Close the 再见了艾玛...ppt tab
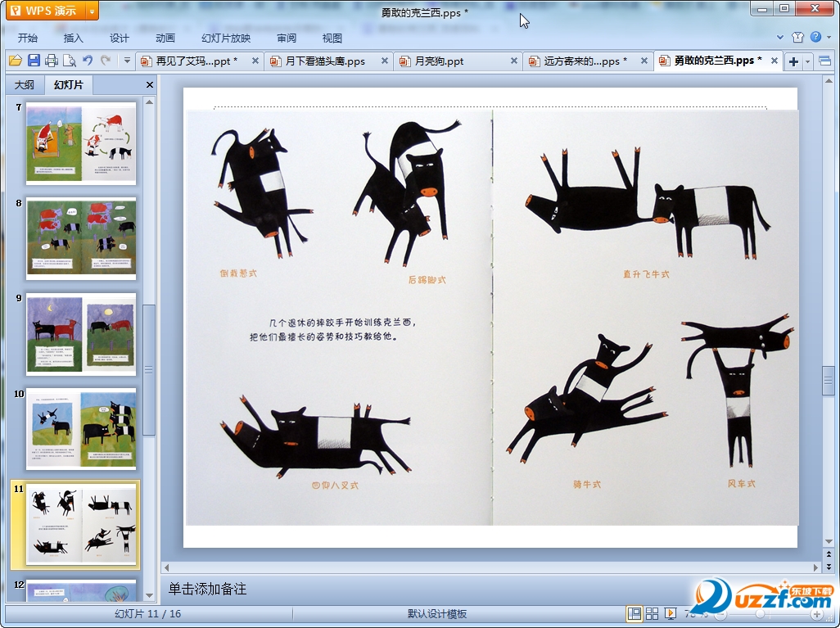The image size is (840, 628). pyautogui.click(x=255, y=61)
